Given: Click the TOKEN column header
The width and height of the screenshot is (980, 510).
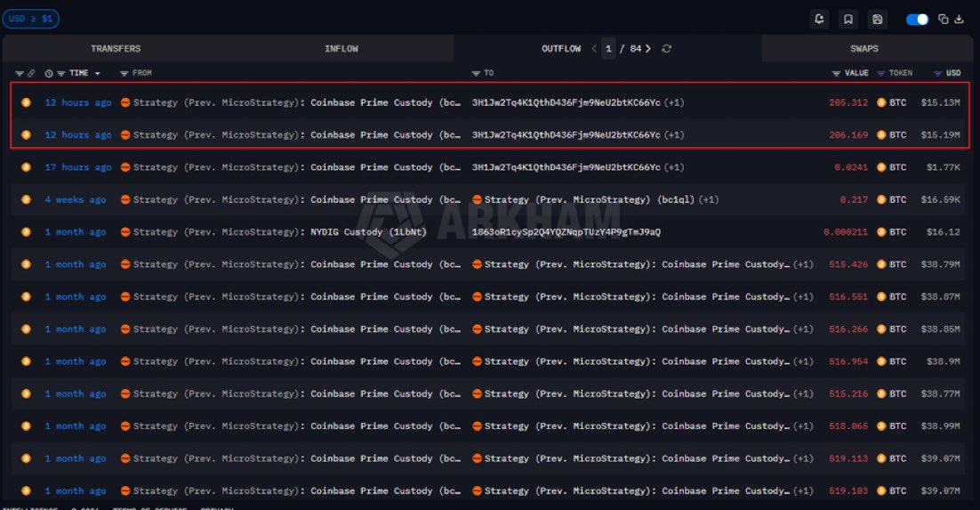Looking at the screenshot, I should [x=901, y=73].
